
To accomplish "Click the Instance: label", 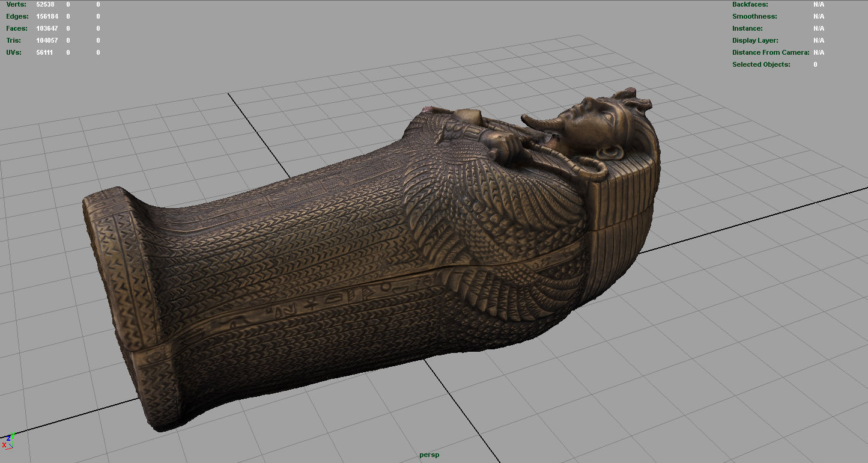I will [747, 28].
